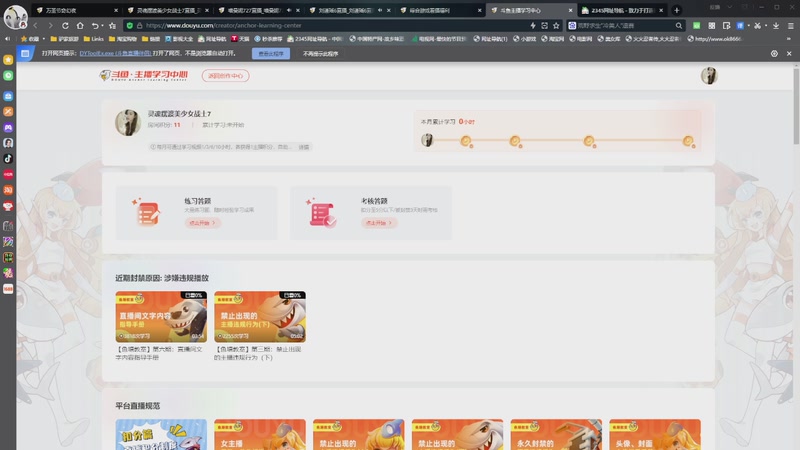Image resolution: width=800 pixels, height=450 pixels.
Task: Click the forward navigation arrow
Action: (x=50, y=26)
